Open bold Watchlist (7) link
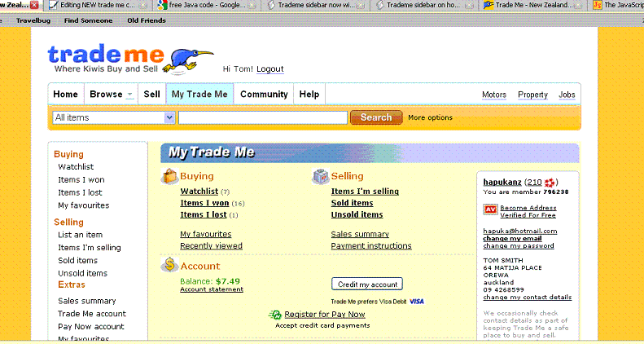The width and height of the screenshot is (644, 344). [199, 191]
